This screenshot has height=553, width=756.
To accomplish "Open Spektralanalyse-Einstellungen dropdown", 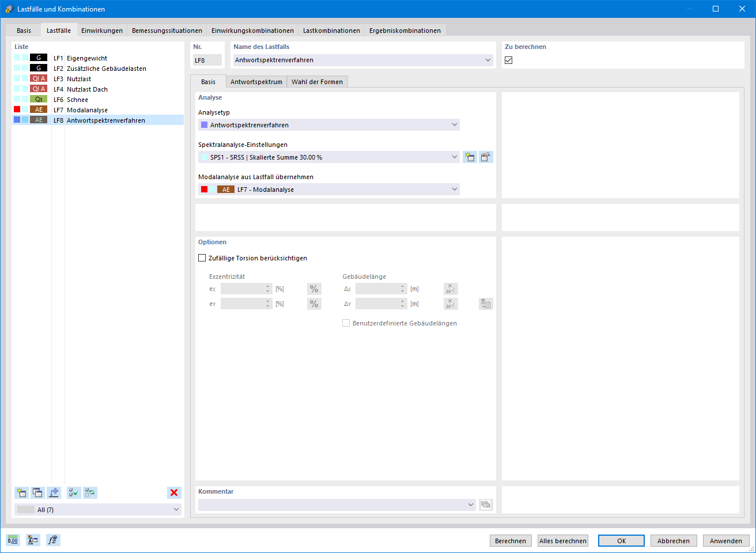I will tap(454, 157).
